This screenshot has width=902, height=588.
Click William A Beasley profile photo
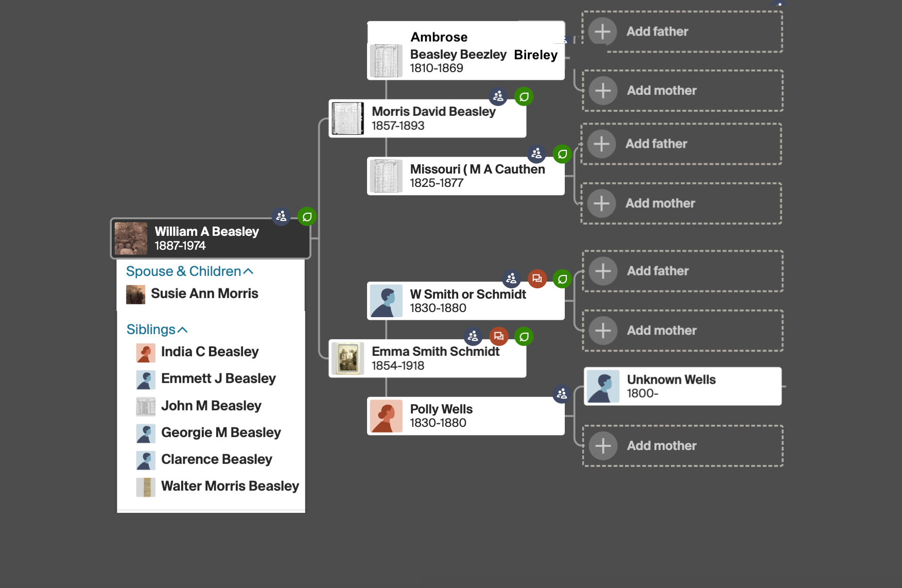[x=131, y=238]
